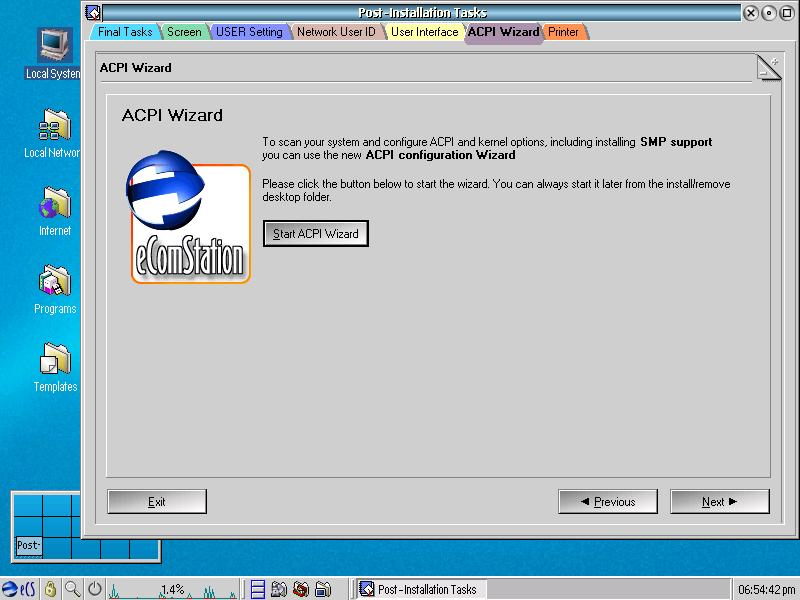Image resolution: width=800 pixels, height=600 pixels.
Task: Click the round hide button in title bar
Action: tap(769, 13)
